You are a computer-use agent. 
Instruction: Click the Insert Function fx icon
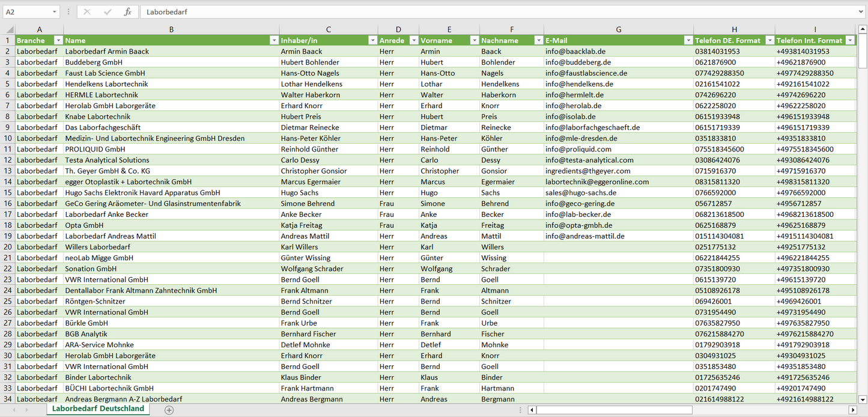pos(127,12)
